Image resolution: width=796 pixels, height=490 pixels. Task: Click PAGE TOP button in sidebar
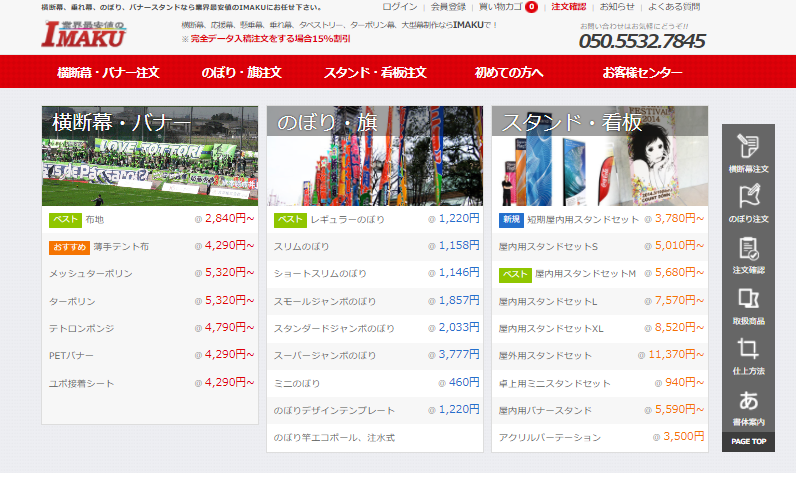click(x=748, y=441)
